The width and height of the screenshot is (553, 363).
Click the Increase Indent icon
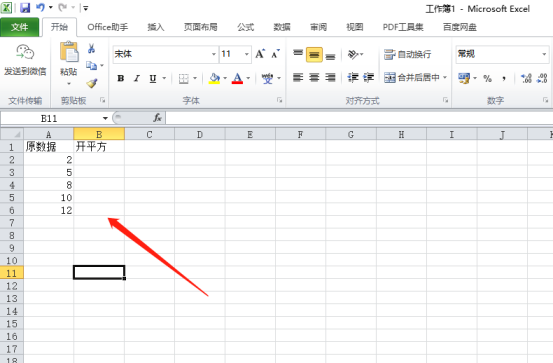368,78
